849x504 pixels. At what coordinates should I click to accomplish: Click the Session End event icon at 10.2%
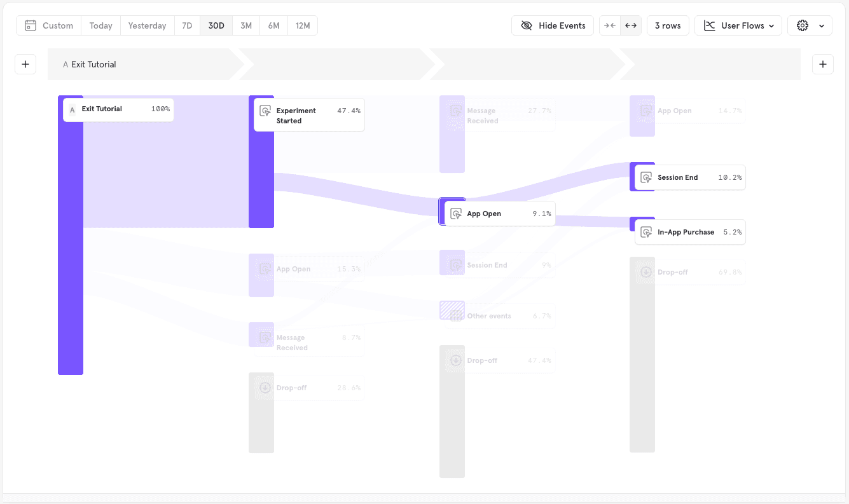point(646,177)
